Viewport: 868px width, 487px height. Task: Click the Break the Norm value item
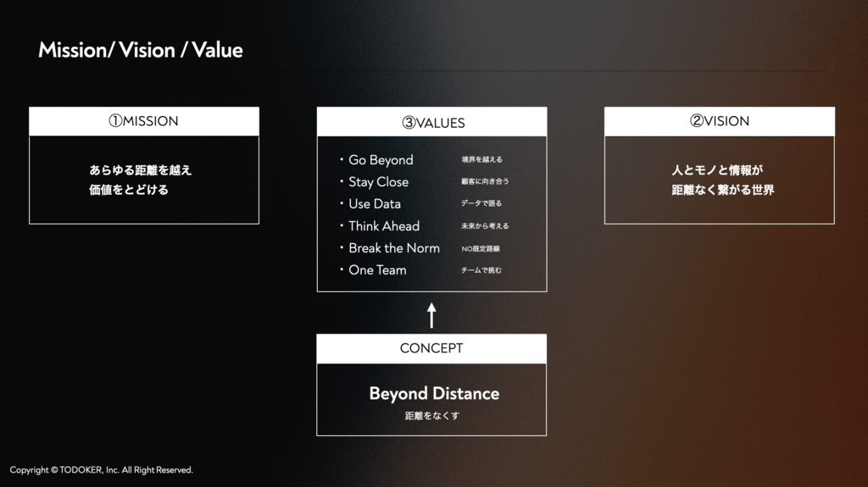(x=394, y=248)
